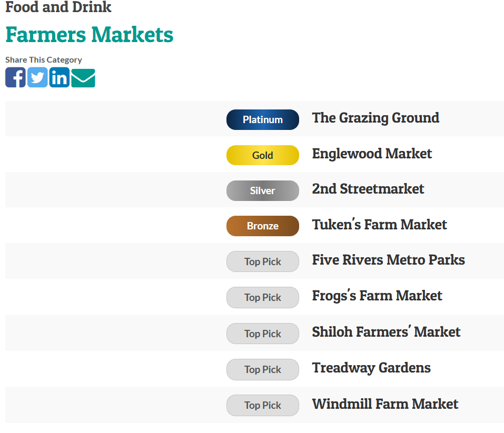View Shiloh Farmers' Market entry
504x433 pixels.
pos(386,332)
